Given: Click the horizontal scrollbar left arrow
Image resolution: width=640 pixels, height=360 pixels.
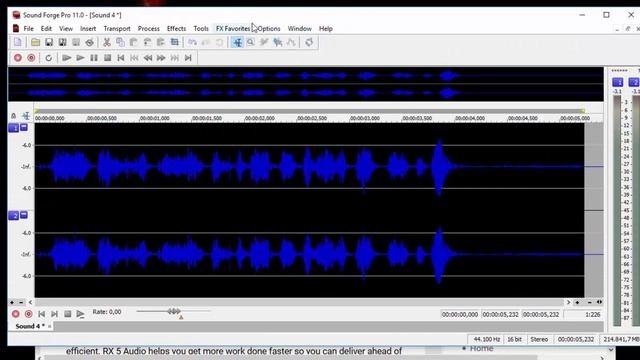Looking at the screenshot, I should coord(31,302).
